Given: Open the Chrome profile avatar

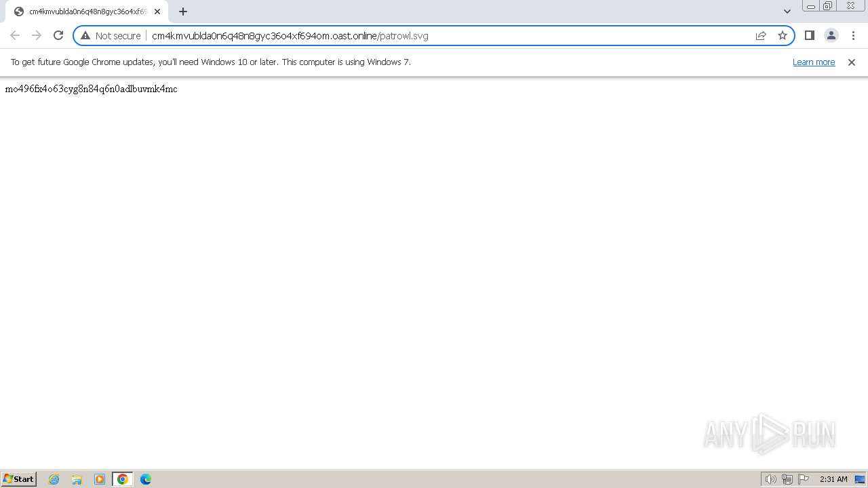Looking at the screenshot, I should pyautogui.click(x=831, y=35).
